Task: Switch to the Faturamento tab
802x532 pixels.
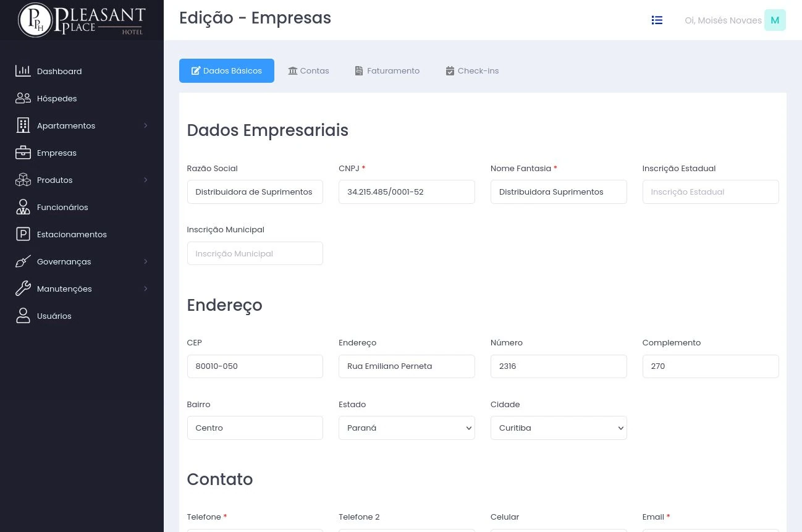Action: [387, 71]
